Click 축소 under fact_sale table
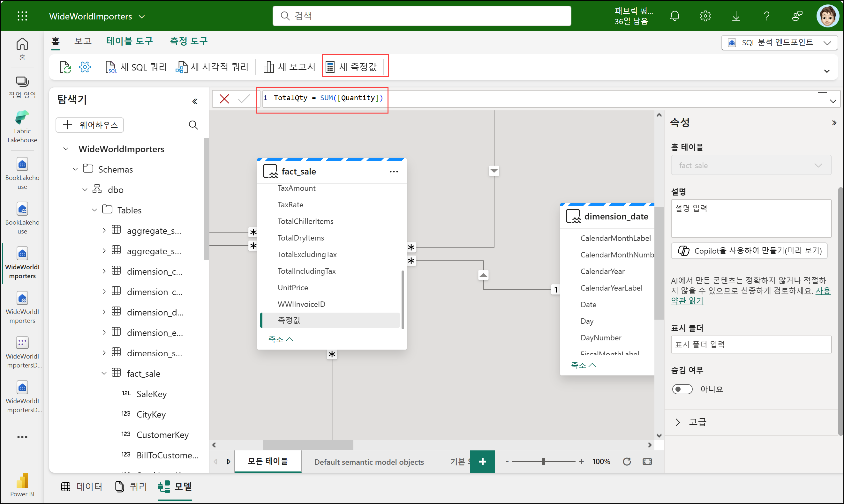Screen dimensions: 844x504 point(281,339)
